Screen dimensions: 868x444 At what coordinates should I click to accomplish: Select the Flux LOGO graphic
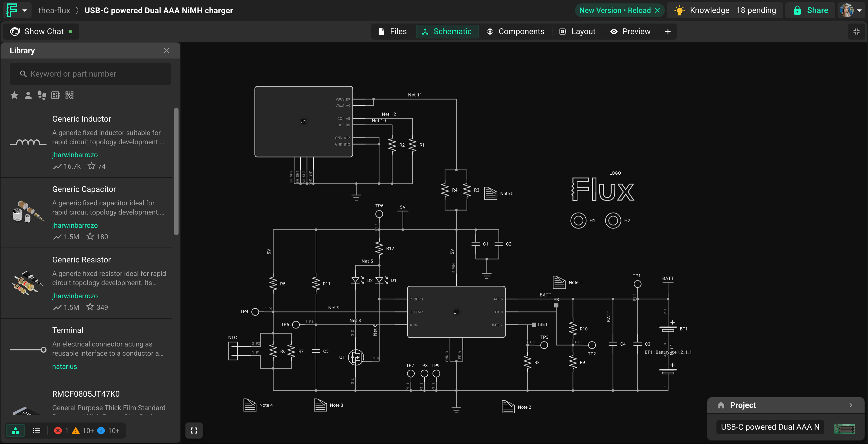point(603,190)
